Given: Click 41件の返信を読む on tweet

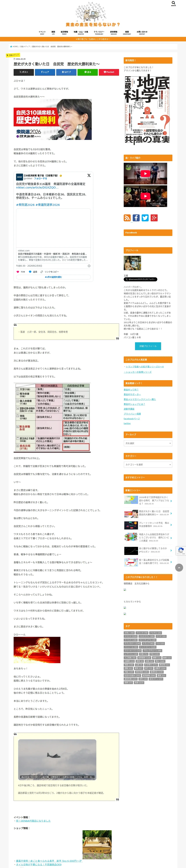Looking at the screenshot, I should [x=53, y=277].
